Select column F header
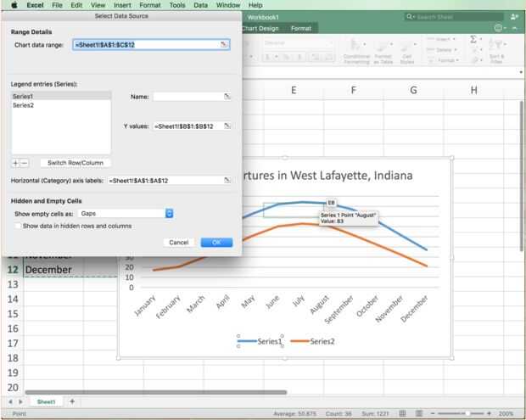526x420 pixels. (x=353, y=90)
